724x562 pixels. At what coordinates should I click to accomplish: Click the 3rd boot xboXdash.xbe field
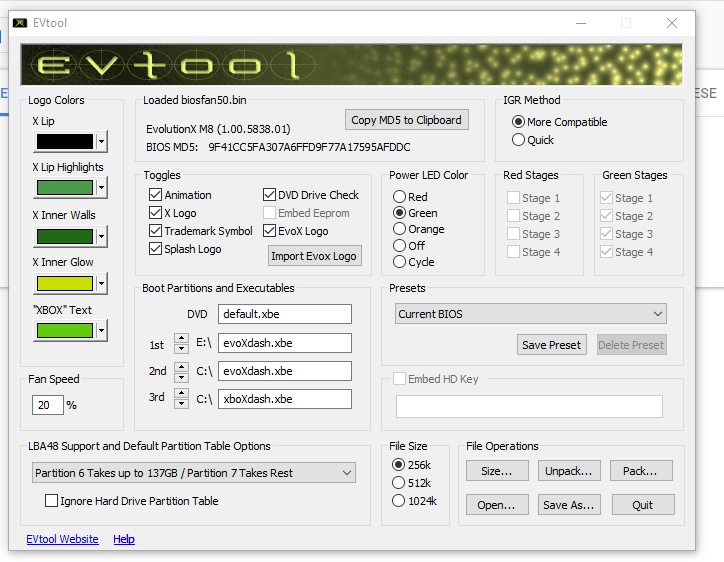(285, 399)
